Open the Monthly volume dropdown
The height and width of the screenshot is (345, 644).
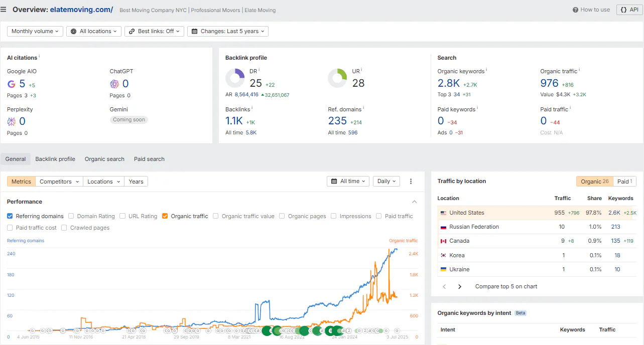tap(35, 31)
